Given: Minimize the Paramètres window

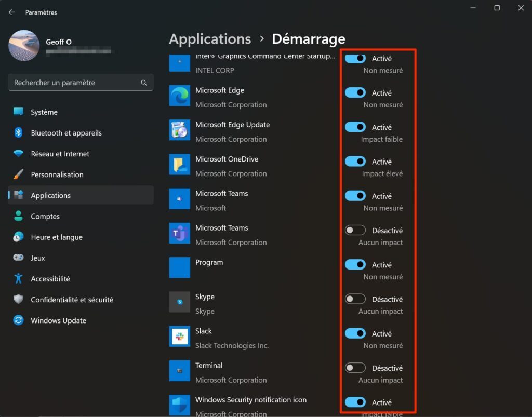Looking at the screenshot, I should (473, 8).
